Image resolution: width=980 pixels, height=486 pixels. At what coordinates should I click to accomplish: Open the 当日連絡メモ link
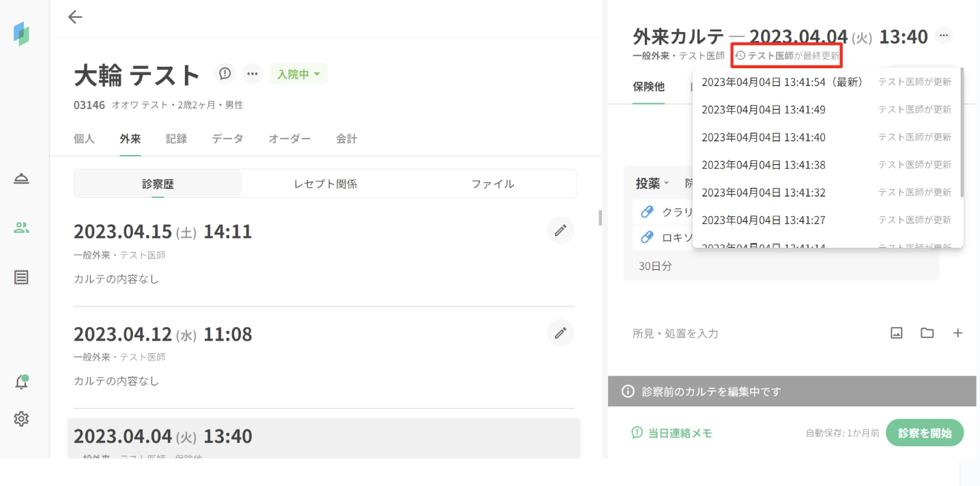(672, 433)
